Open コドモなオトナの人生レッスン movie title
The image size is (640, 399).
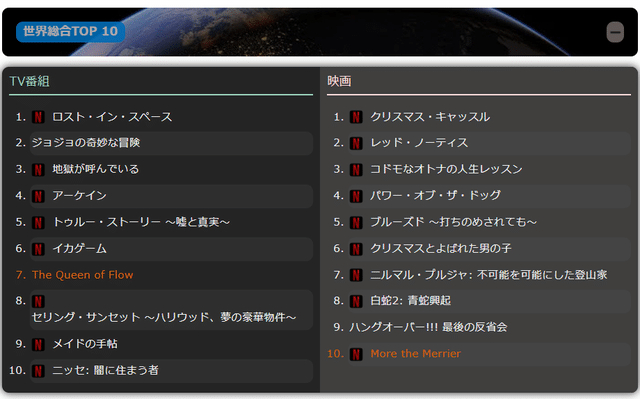coord(447,169)
